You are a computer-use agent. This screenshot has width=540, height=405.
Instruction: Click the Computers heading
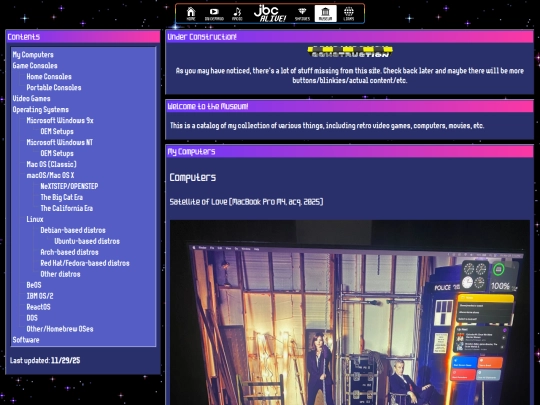tap(193, 177)
